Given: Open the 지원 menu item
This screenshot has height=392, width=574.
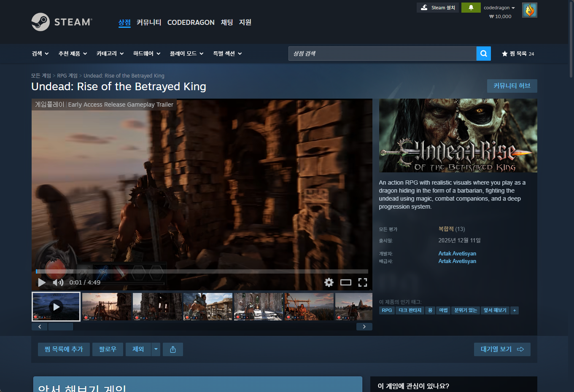Looking at the screenshot, I should pyautogui.click(x=245, y=22).
